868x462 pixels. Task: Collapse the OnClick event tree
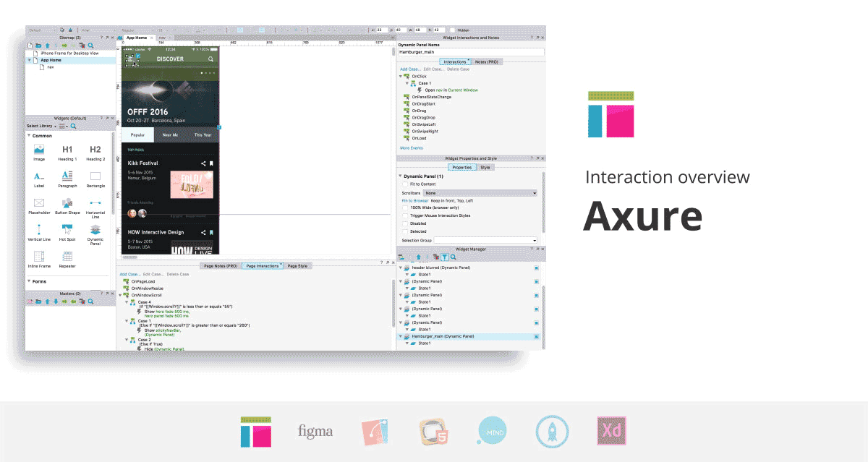coord(399,76)
